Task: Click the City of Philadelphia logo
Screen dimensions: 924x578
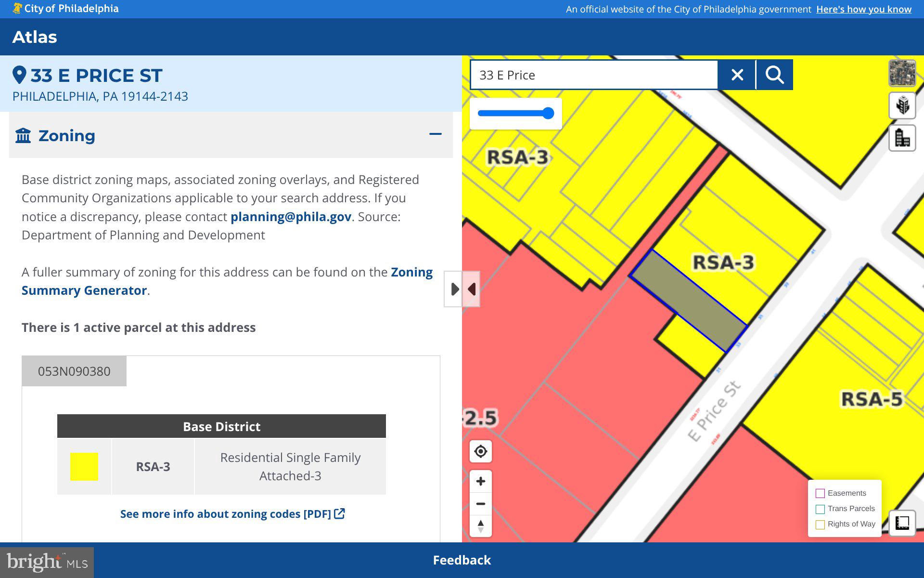Action: pyautogui.click(x=65, y=9)
